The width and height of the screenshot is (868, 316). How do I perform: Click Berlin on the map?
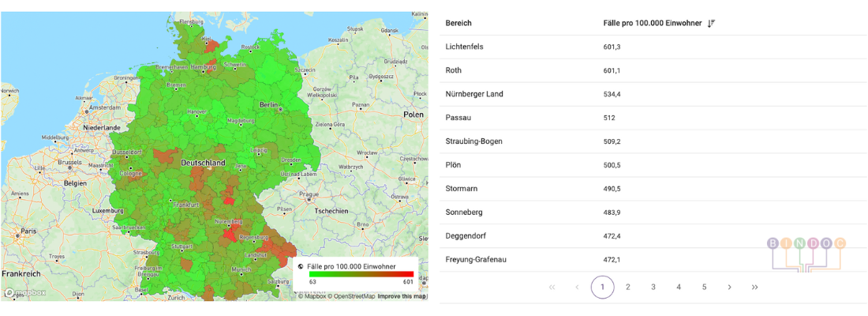click(x=270, y=104)
